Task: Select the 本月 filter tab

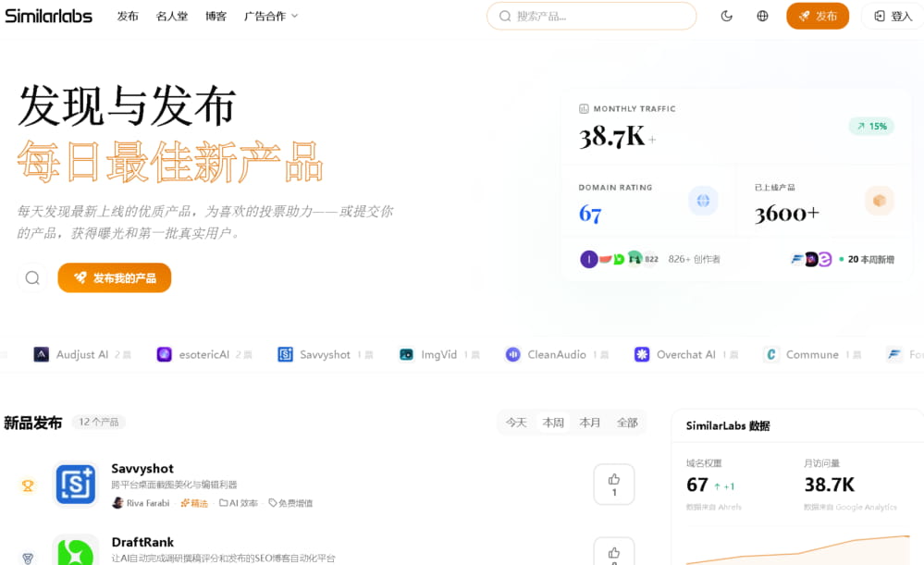Action: coord(590,423)
